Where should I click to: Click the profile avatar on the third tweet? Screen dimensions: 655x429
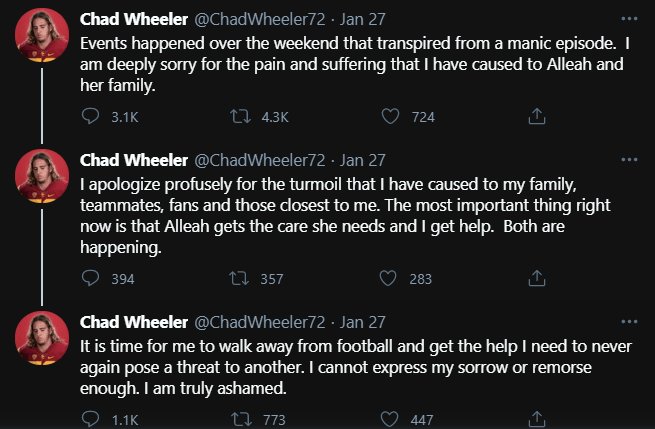pyautogui.click(x=42, y=338)
